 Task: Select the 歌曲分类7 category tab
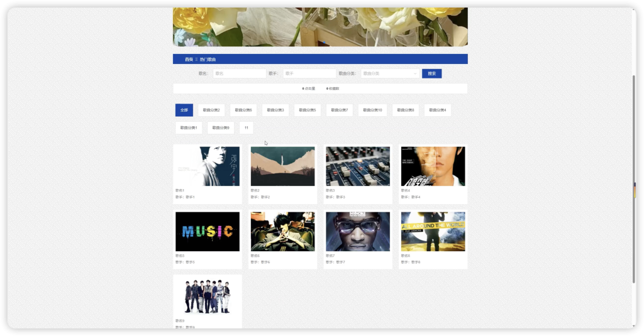coord(339,110)
